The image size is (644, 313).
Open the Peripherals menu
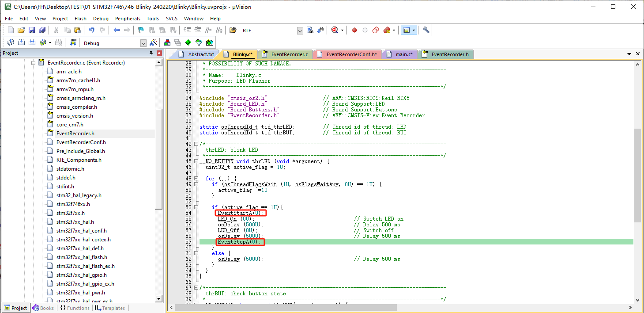pos(128,19)
